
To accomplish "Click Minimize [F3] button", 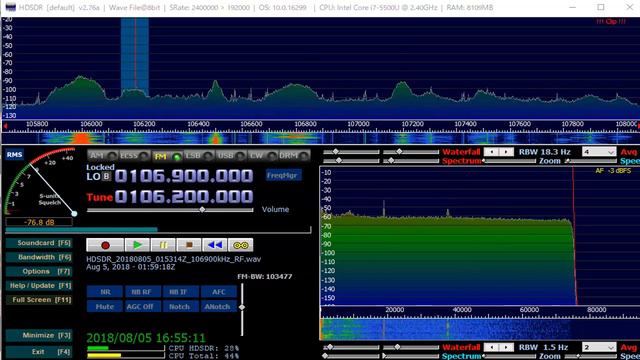I will click(39, 335).
